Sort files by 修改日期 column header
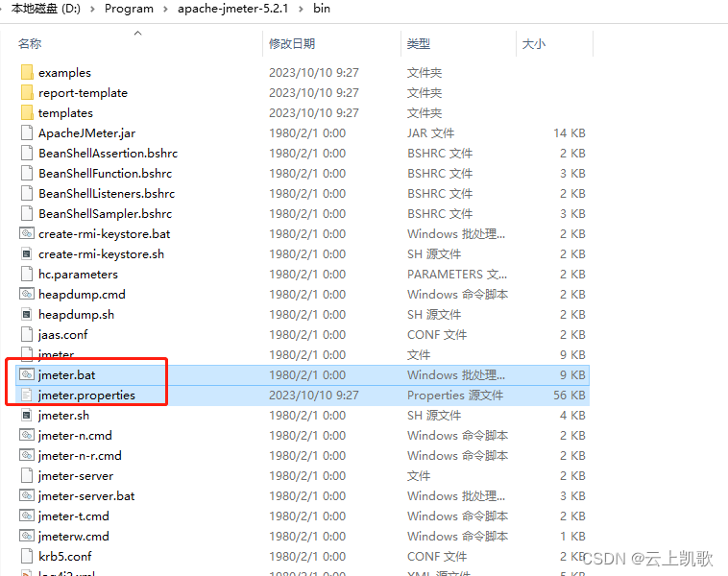 click(292, 43)
